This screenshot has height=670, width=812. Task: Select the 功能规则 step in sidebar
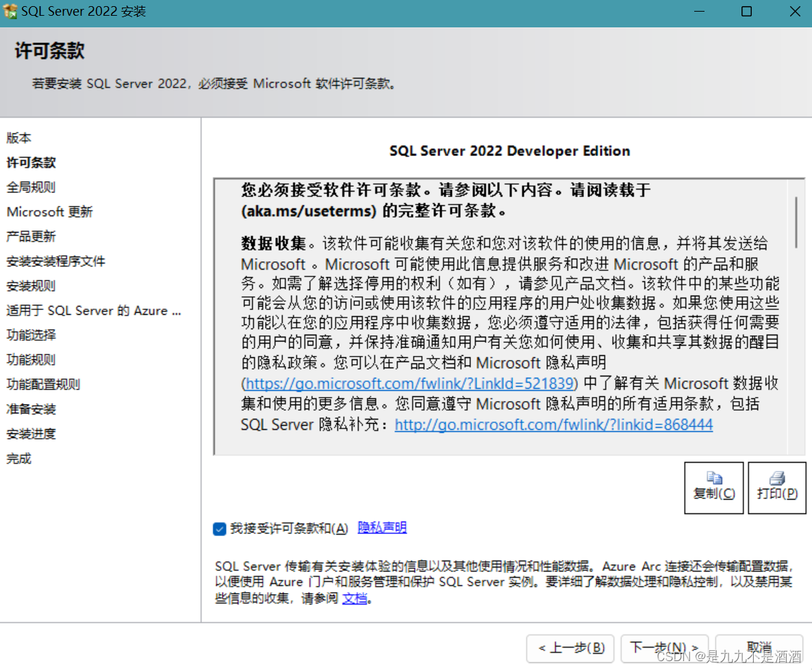(x=31, y=360)
